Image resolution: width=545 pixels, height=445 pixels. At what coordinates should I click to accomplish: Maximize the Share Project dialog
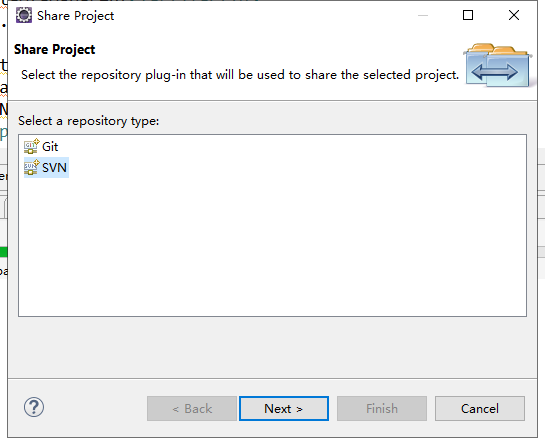[468, 15]
